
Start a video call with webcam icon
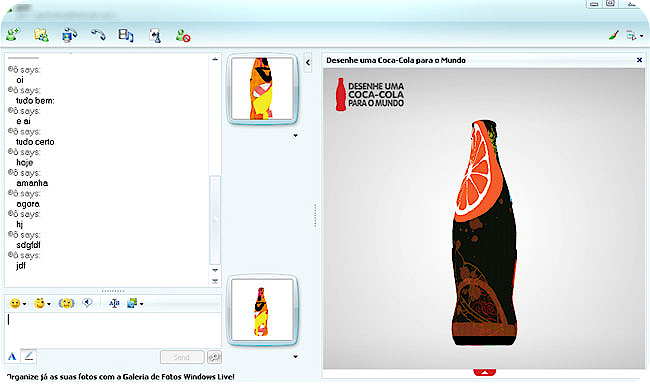point(70,35)
